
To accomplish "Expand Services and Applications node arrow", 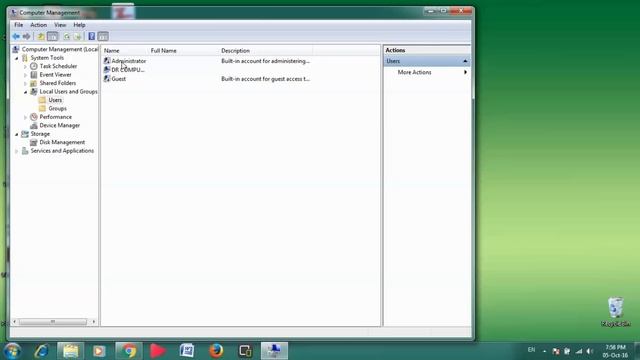I will 17,151.
